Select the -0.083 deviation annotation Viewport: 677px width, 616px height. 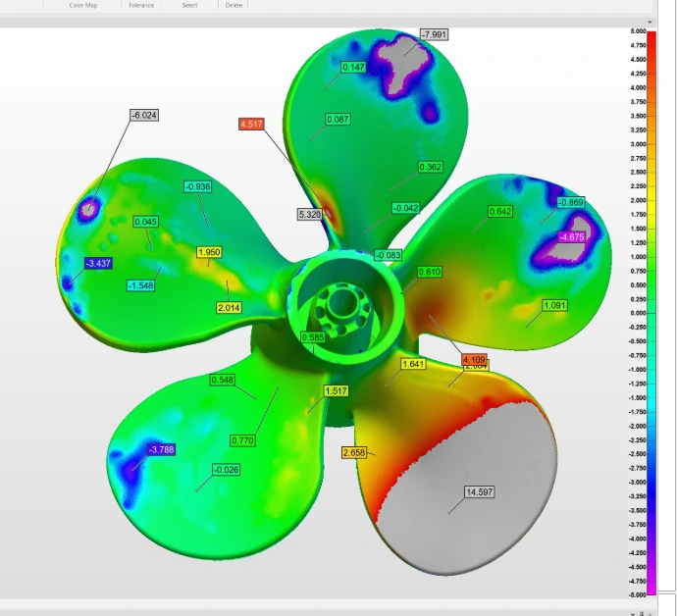389,255
